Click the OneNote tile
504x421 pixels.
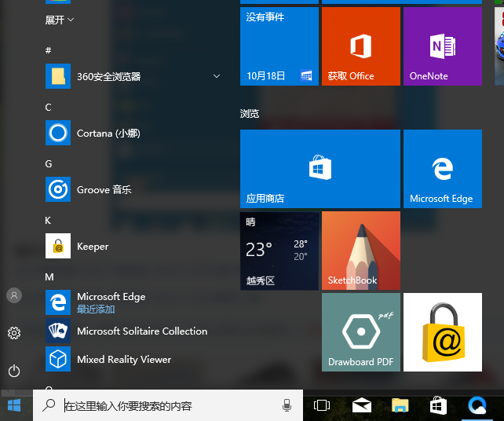click(442, 46)
